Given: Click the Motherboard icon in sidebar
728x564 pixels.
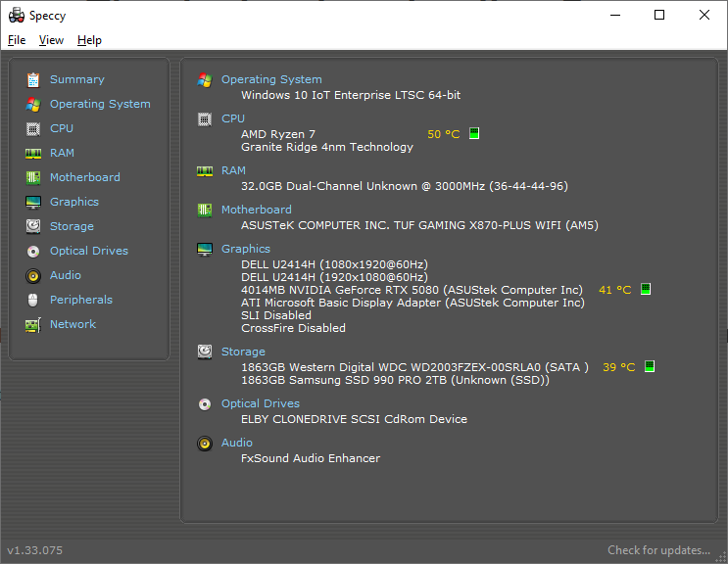Looking at the screenshot, I should 33,177.
